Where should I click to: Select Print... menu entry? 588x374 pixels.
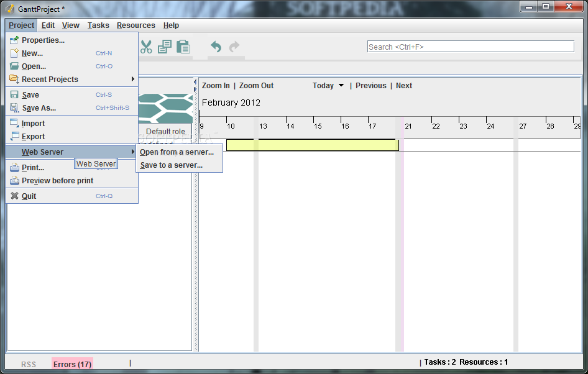72,168
